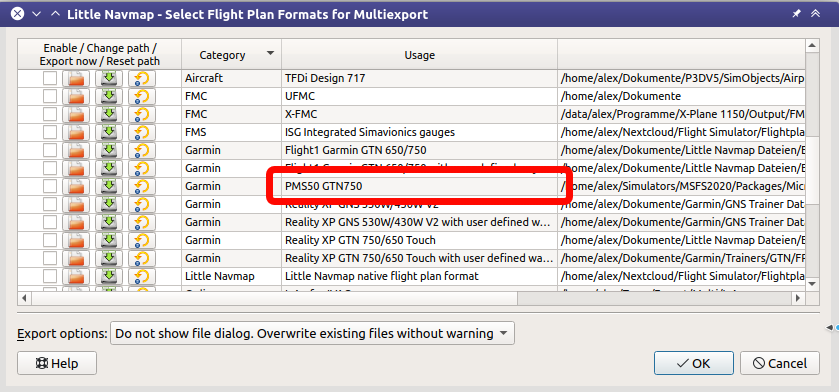Enable the TFDi Design 717 export checkbox
Viewport: 839px width, 392px height.
pyautogui.click(x=50, y=79)
